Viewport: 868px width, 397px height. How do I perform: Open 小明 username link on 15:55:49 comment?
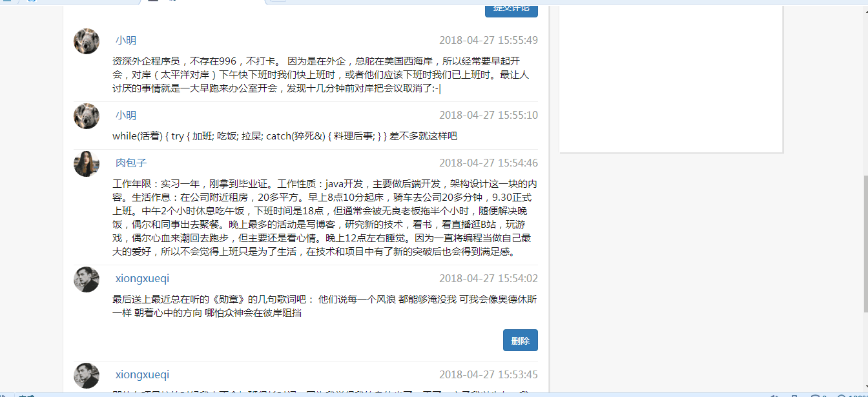(126, 40)
